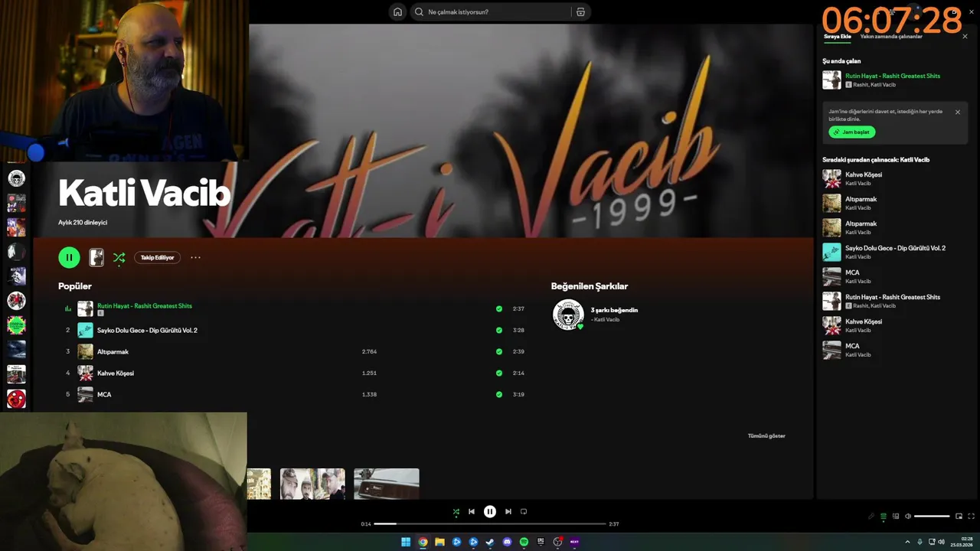Open neon green cover in library sidebar
The height and width of the screenshot is (551, 980).
pos(17,325)
